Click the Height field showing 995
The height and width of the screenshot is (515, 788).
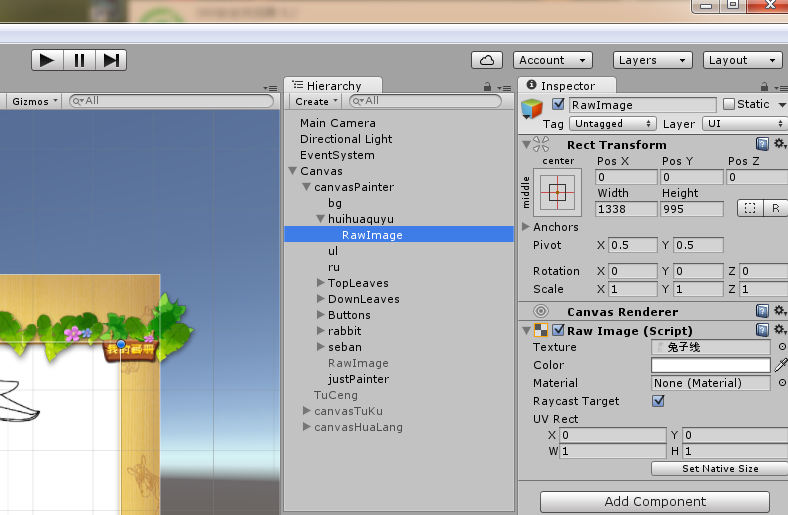[x=692, y=209]
